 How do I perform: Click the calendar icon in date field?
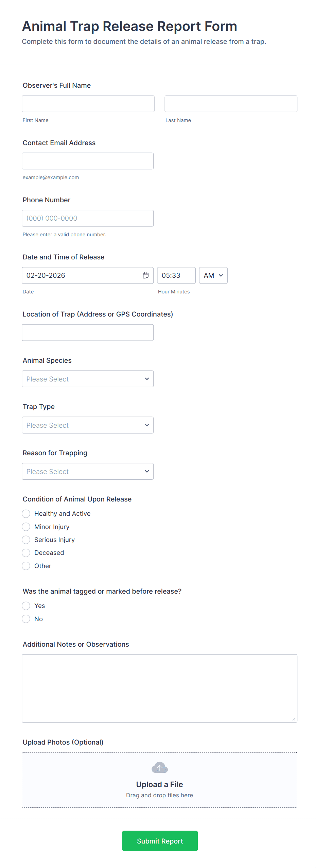pyautogui.click(x=145, y=275)
